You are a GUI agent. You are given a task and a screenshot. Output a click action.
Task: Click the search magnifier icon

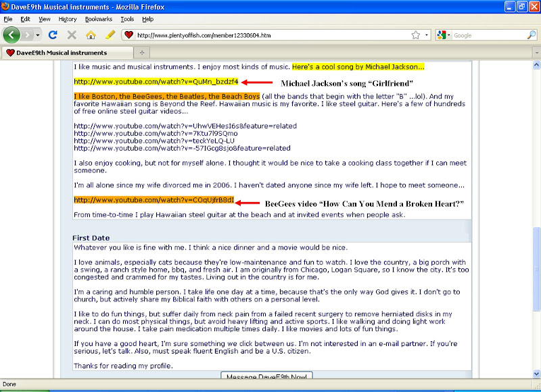(532, 35)
